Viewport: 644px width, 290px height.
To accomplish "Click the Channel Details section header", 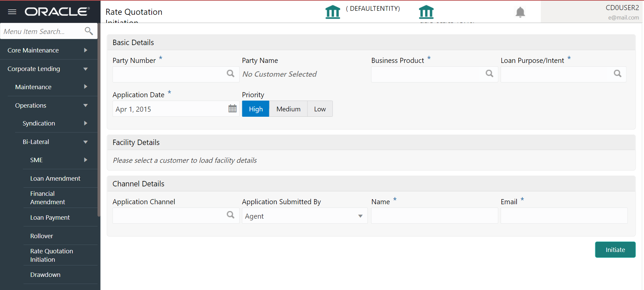I will click(371, 184).
